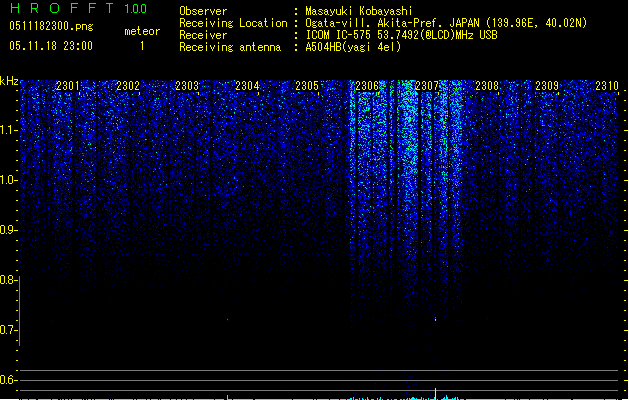
Task: Click the Observer field label
Action: click(x=203, y=11)
